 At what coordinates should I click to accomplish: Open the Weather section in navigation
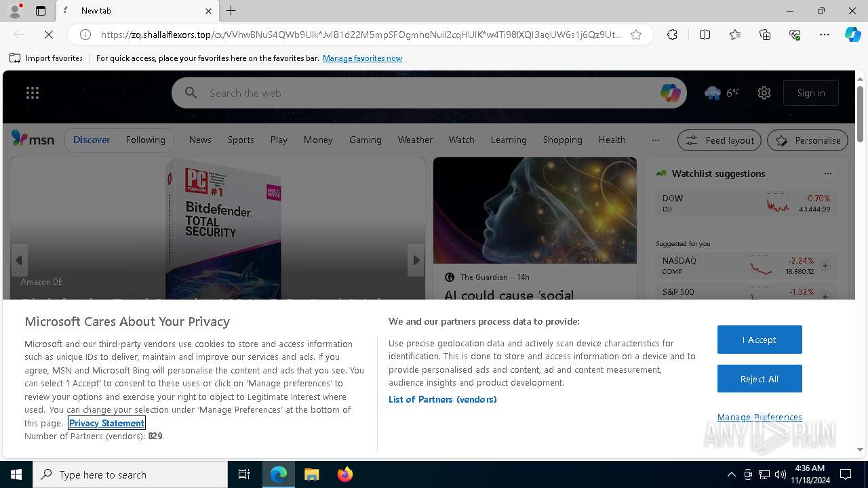pyautogui.click(x=415, y=140)
